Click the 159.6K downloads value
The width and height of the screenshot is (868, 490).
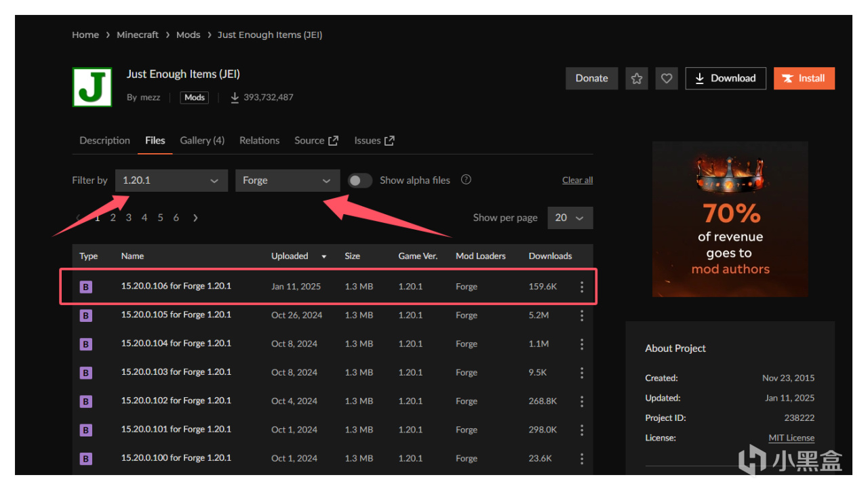(542, 287)
